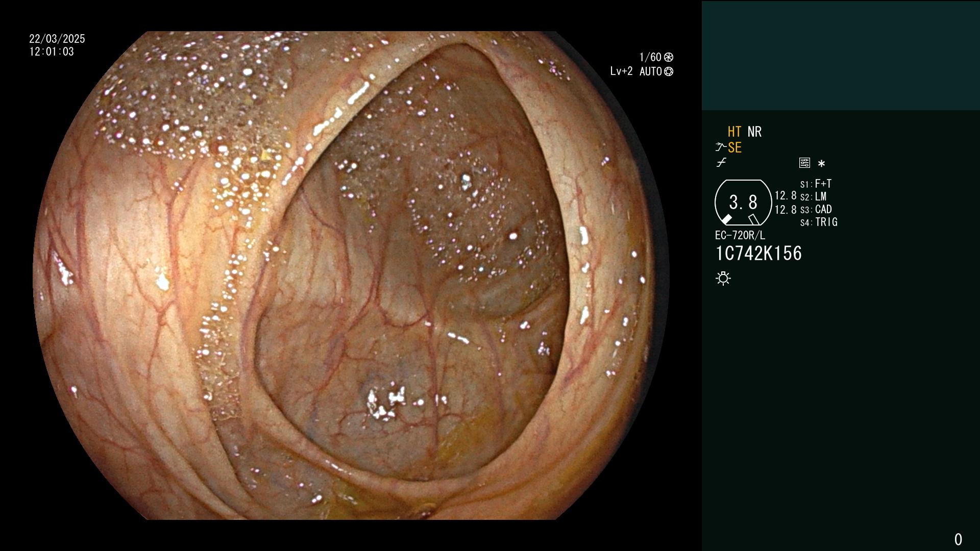Click the S2: LM switch assignment
This screenshot has height=551, width=980.
pyautogui.click(x=813, y=196)
